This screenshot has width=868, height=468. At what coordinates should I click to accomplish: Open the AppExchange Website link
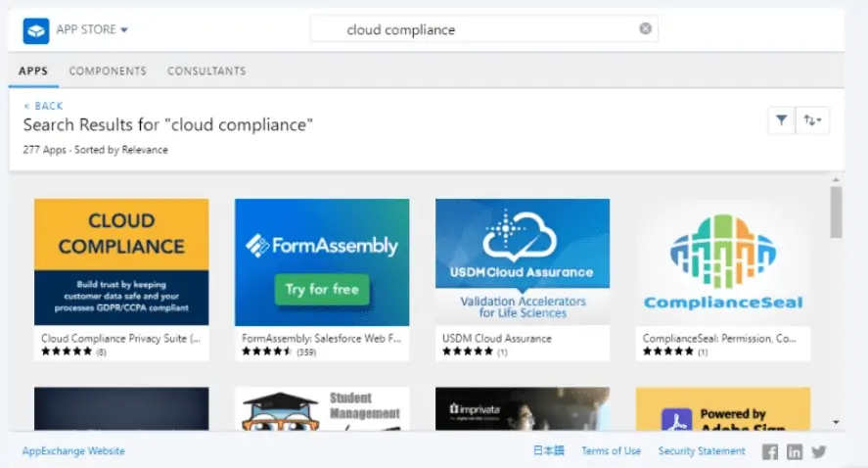pyautogui.click(x=73, y=450)
